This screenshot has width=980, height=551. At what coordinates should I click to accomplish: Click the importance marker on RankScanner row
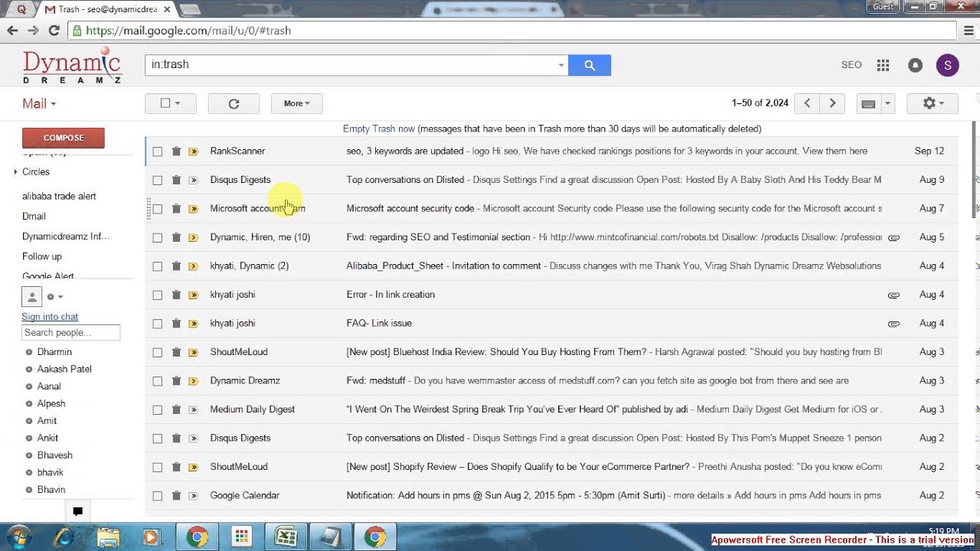tap(193, 152)
